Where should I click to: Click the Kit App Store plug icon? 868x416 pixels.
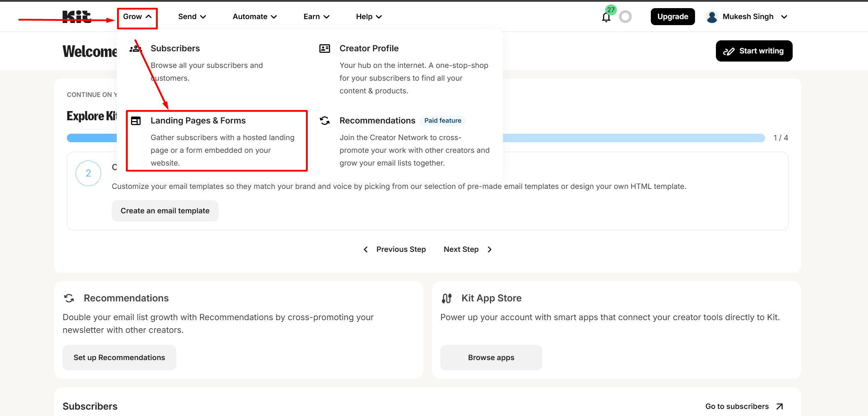point(447,298)
